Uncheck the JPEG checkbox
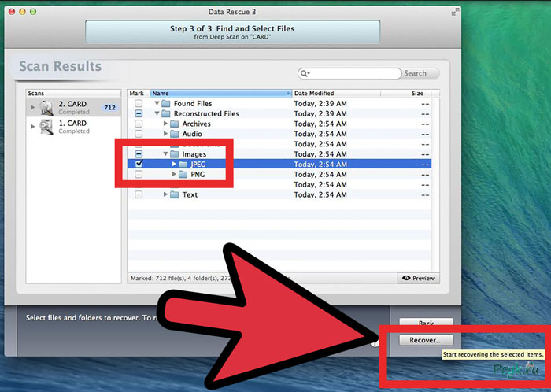 point(139,164)
